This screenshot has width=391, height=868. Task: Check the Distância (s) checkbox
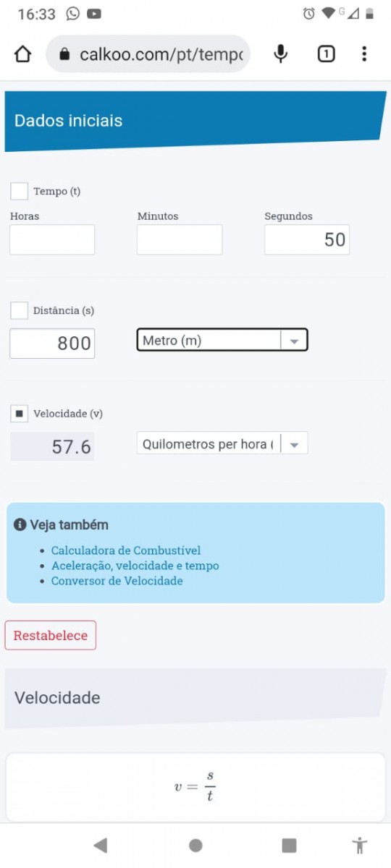click(20, 310)
